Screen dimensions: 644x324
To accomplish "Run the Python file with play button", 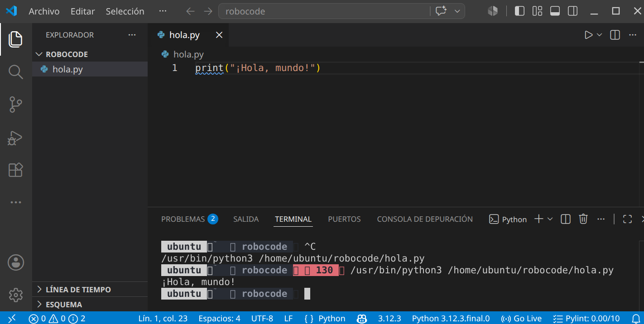I will pos(588,35).
